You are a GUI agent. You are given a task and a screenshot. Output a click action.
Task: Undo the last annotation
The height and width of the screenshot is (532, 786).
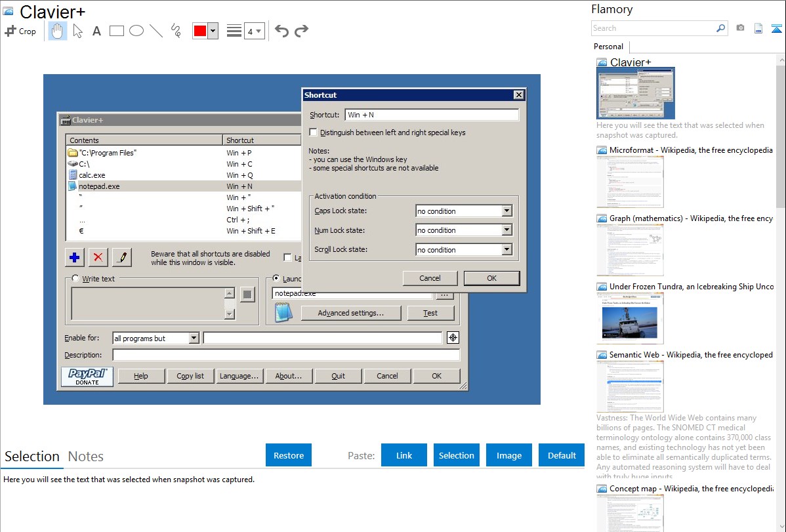click(281, 31)
